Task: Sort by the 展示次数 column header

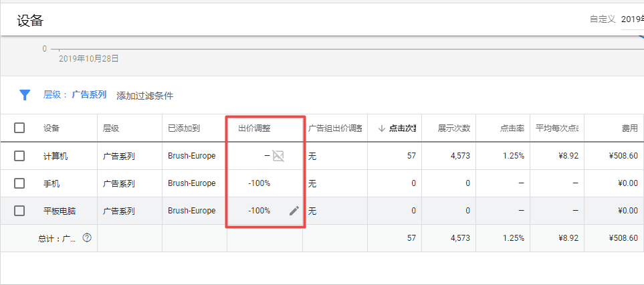Action: coord(454,128)
